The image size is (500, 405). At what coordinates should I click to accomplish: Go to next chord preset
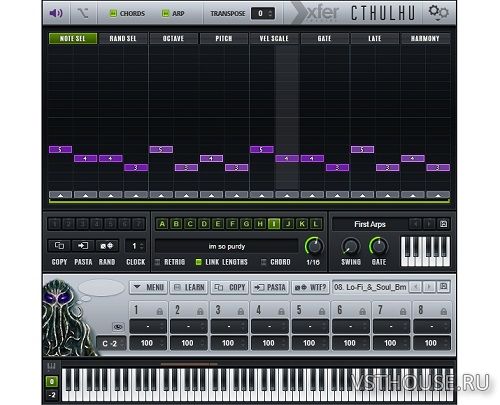(429, 287)
